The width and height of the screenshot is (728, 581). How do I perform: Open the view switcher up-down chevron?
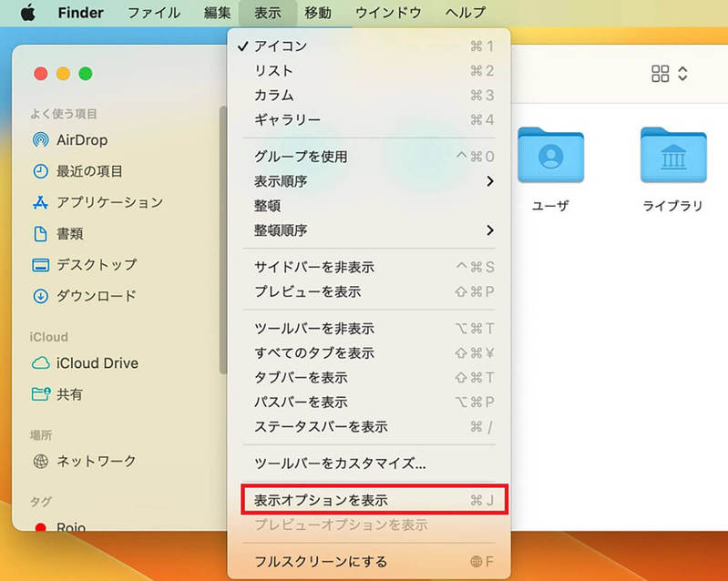click(x=682, y=74)
